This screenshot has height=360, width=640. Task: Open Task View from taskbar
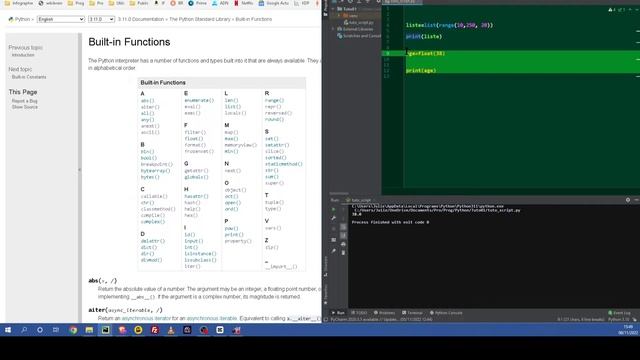[x=56, y=330]
